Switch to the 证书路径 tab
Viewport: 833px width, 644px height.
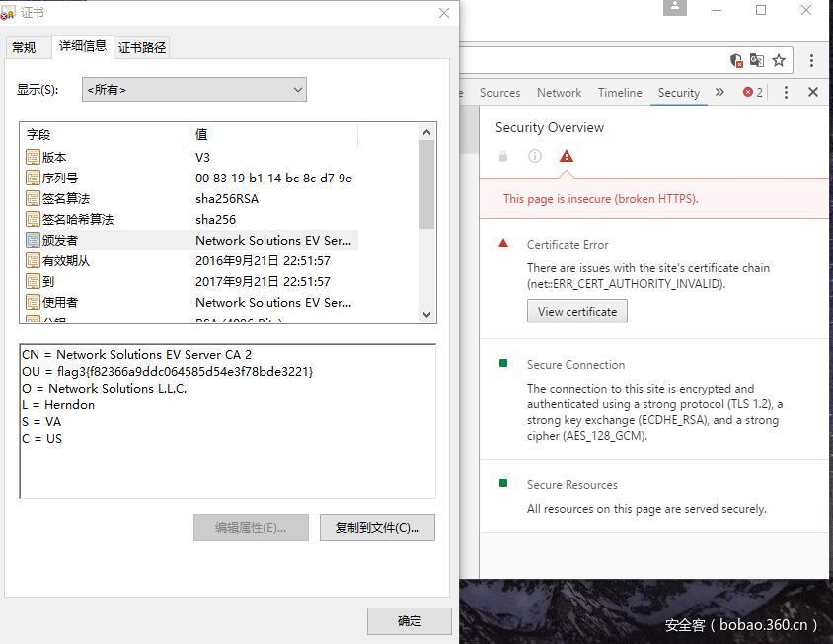[x=143, y=47]
